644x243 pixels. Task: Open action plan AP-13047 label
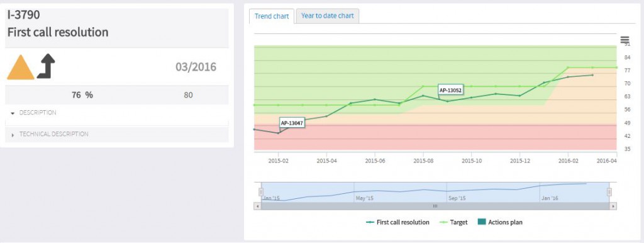292,123
